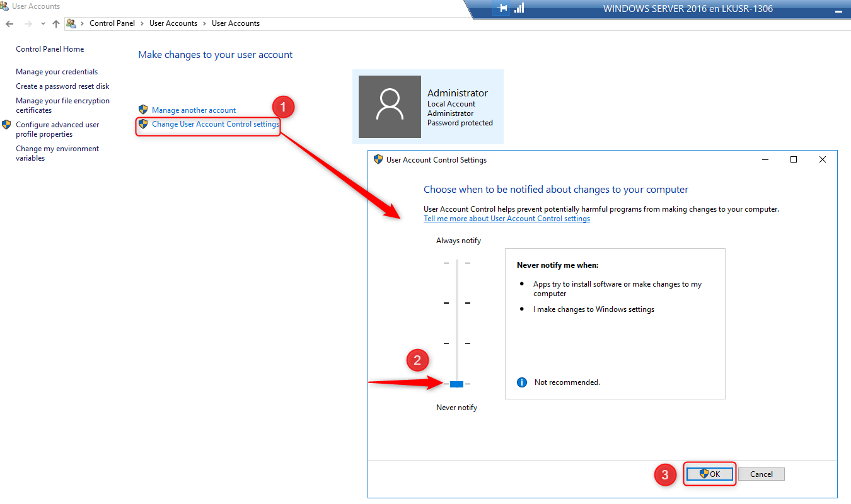Click the Administrator account name text
The width and height of the screenshot is (851, 504).
(x=458, y=93)
